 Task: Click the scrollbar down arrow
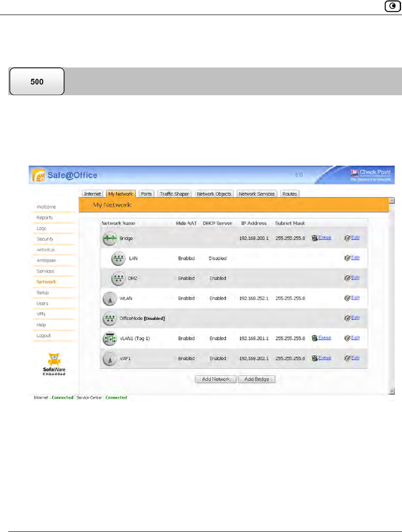point(392,391)
